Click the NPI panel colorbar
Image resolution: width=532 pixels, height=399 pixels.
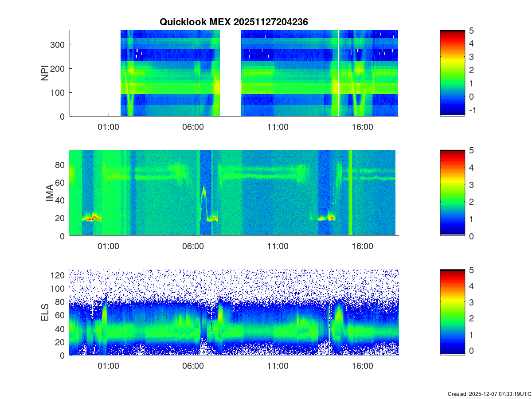click(452, 73)
